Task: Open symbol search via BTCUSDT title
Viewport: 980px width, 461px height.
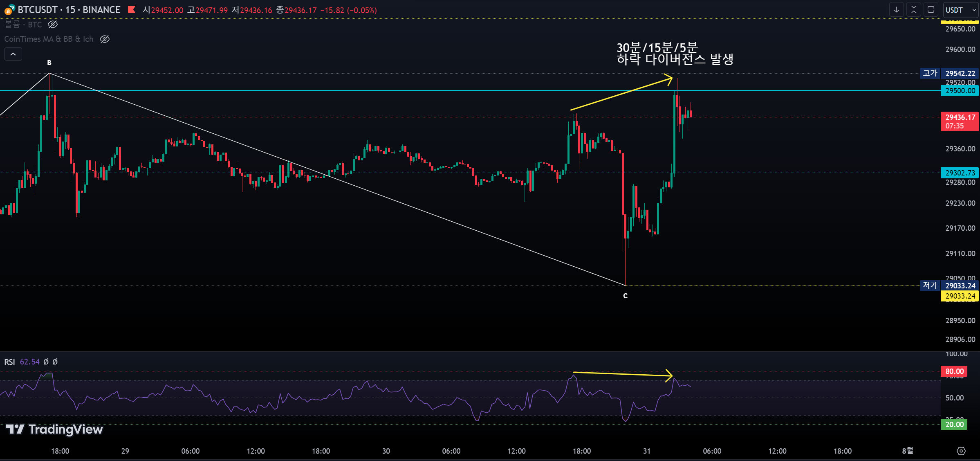Action: coord(38,10)
